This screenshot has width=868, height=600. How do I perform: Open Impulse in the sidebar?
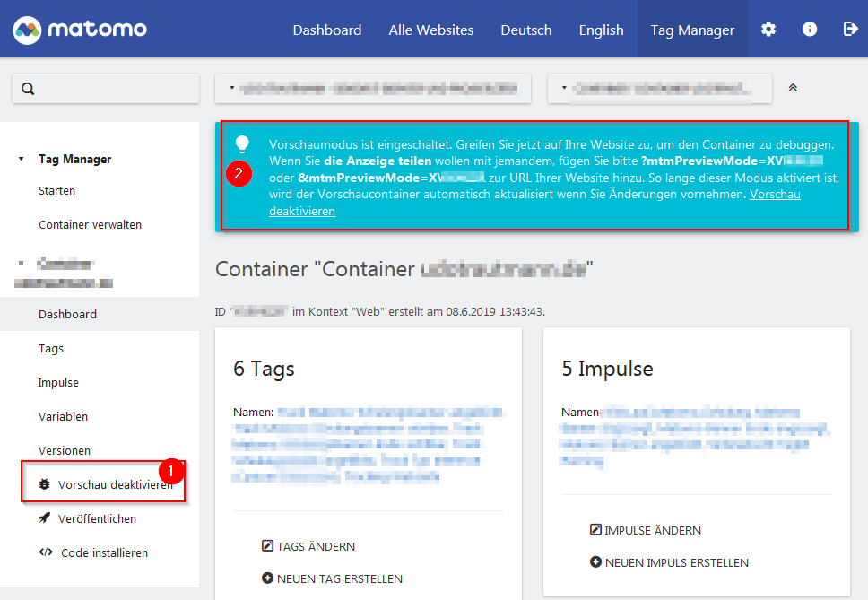pyautogui.click(x=58, y=382)
